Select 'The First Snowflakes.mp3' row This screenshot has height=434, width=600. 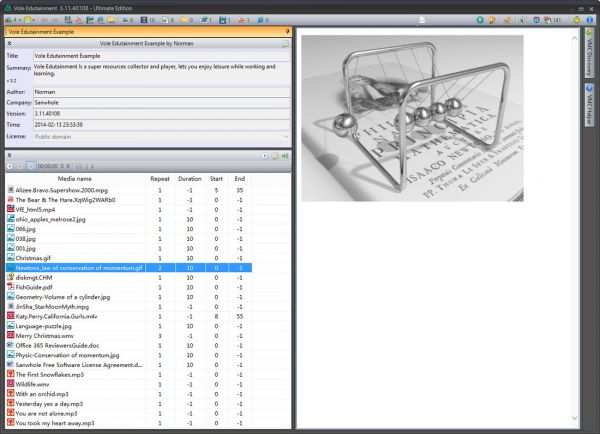click(x=129, y=375)
